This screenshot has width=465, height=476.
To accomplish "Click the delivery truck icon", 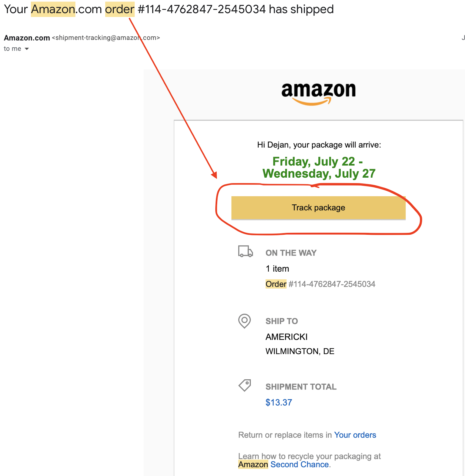I will (x=245, y=251).
